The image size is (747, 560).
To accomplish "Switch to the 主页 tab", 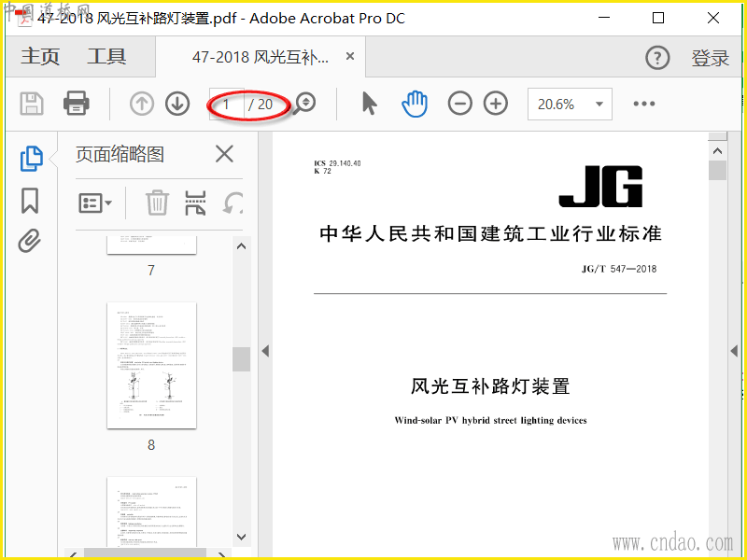I will [x=40, y=57].
